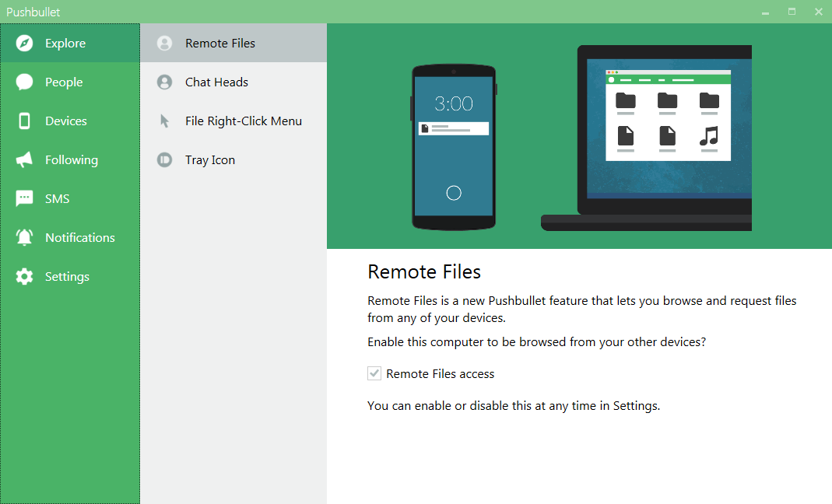Click the Settings gear icon
832x504 pixels.
pyautogui.click(x=24, y=276)
